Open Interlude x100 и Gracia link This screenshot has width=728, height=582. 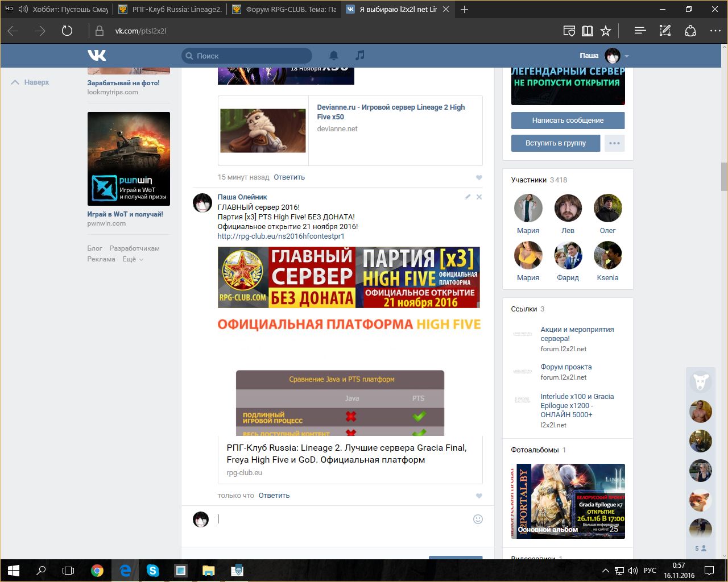(577, 406)
